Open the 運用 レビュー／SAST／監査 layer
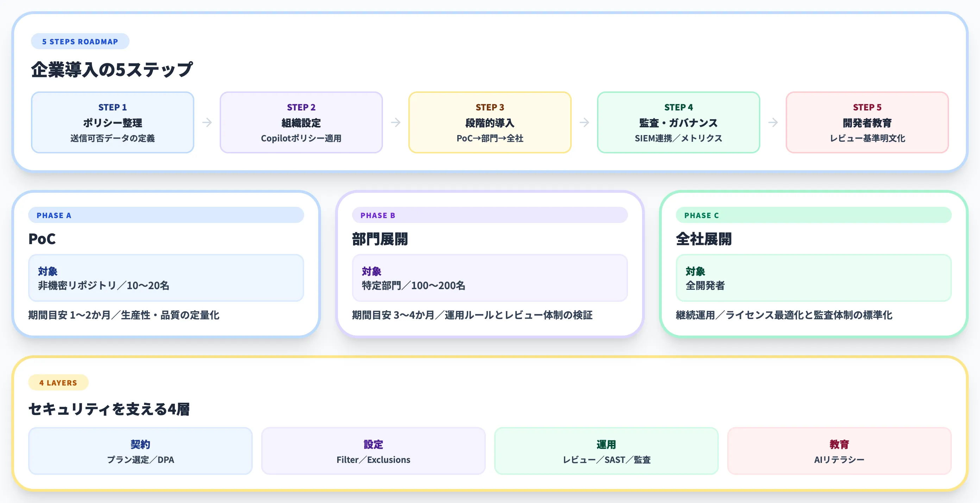The image size is (980, 503). [x=607, y=451]
